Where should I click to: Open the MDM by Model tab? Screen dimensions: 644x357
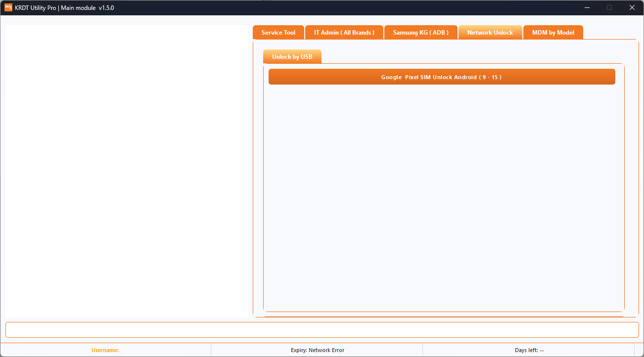click(x=553, y=32)
